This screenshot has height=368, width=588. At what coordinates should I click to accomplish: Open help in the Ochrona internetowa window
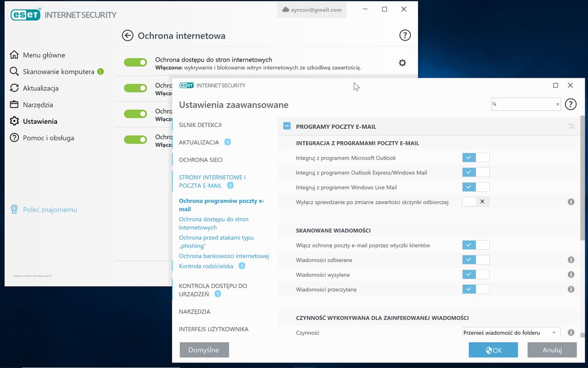pos(405,35)
